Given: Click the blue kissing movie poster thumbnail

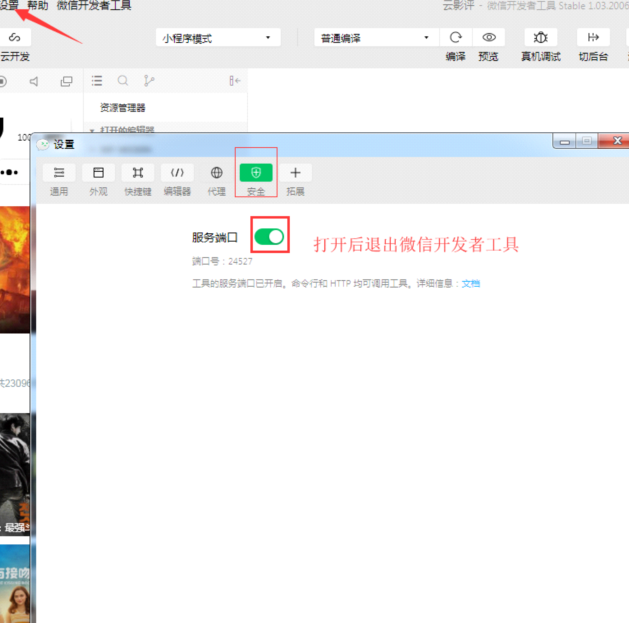Looking at the screenshot, I should [x=15, y=584].
